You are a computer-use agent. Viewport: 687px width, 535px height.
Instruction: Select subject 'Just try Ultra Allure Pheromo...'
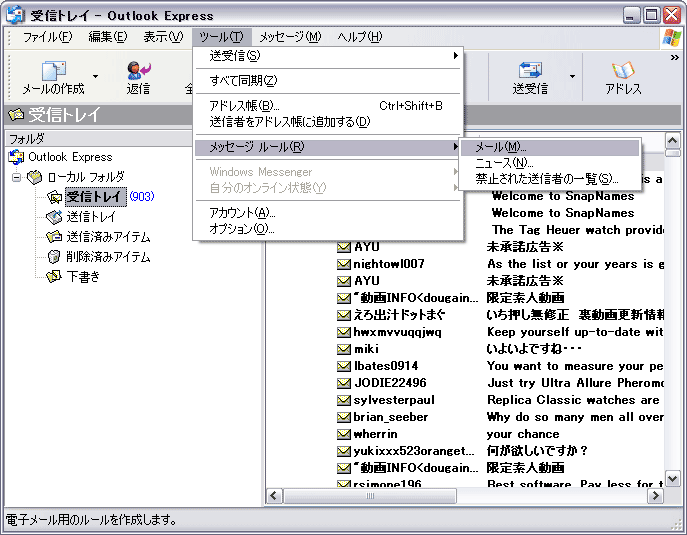click(x=575, y=383)
